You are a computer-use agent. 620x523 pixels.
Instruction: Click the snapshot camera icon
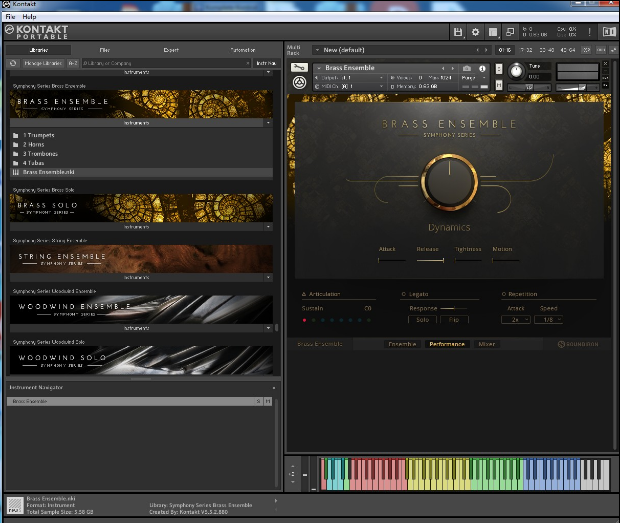(467, 68)
